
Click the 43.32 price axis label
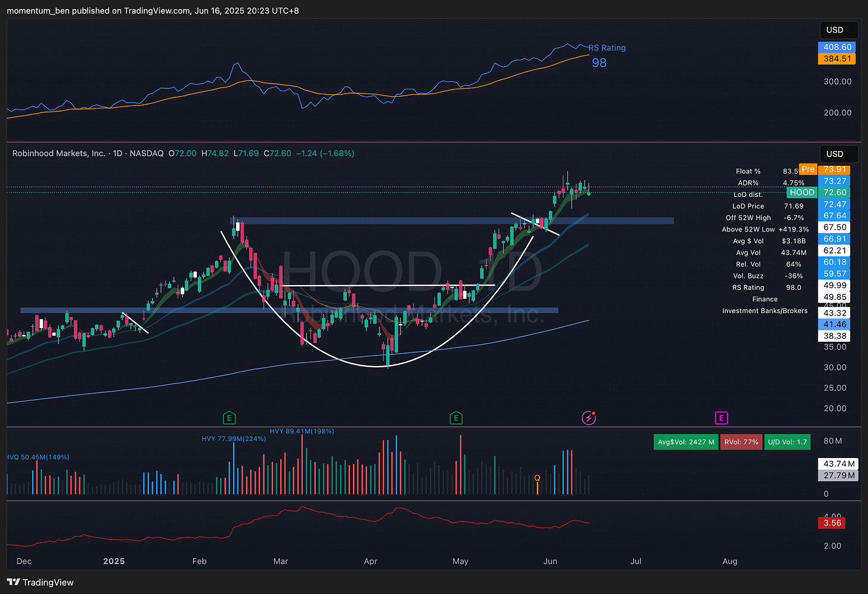coord(835,313)
